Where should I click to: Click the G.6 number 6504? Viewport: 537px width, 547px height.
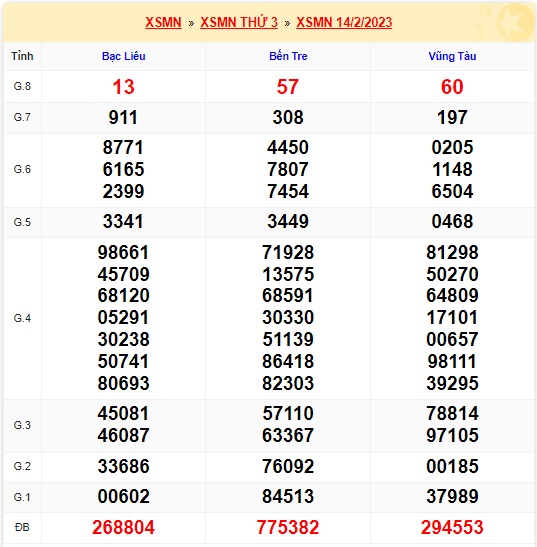[x=452, y=191]
